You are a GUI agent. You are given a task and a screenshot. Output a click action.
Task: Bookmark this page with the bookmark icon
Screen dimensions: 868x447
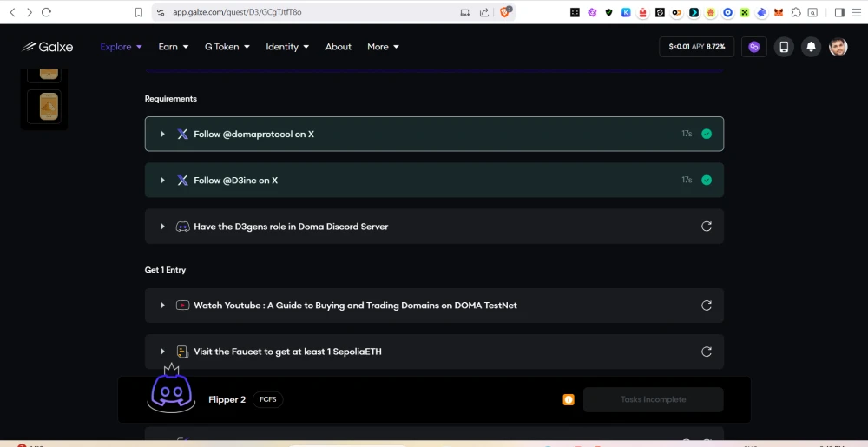pyautogui.click(x=139, y=12)
